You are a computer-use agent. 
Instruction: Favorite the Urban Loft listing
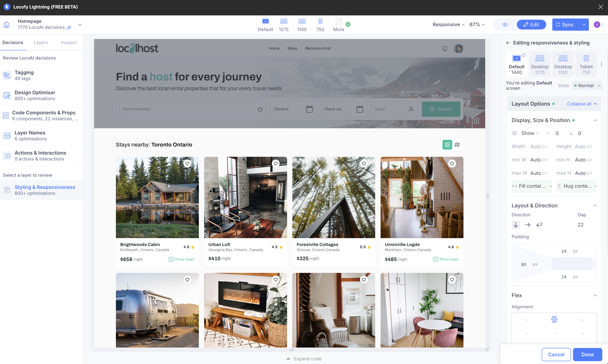pos(276,164)
